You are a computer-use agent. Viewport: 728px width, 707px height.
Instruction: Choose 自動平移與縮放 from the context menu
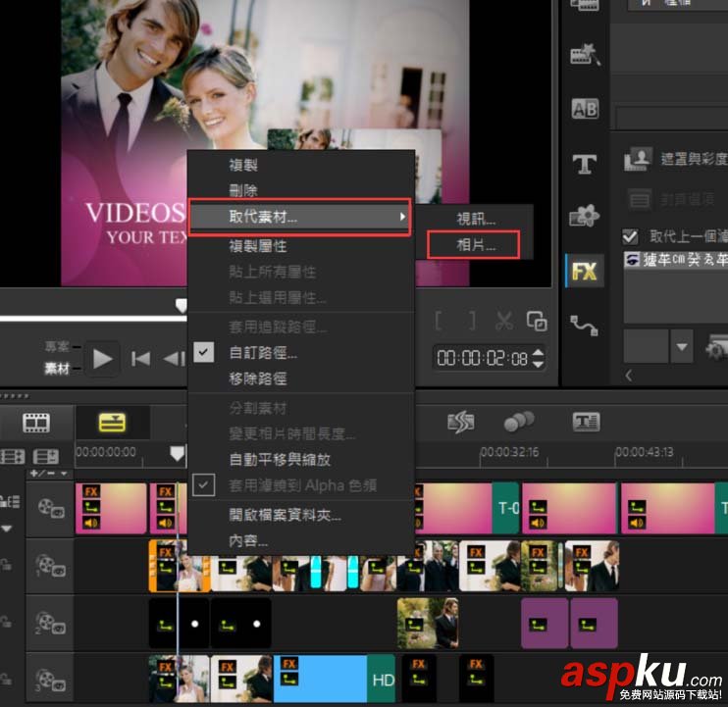coord(280,460)
